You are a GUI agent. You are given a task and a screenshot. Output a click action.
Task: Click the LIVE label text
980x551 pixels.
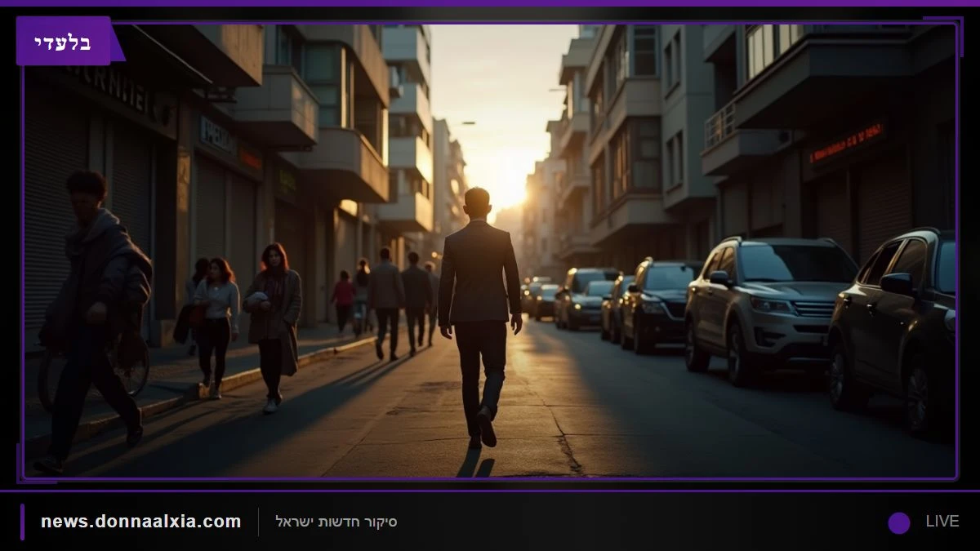(x=942, y=522)
